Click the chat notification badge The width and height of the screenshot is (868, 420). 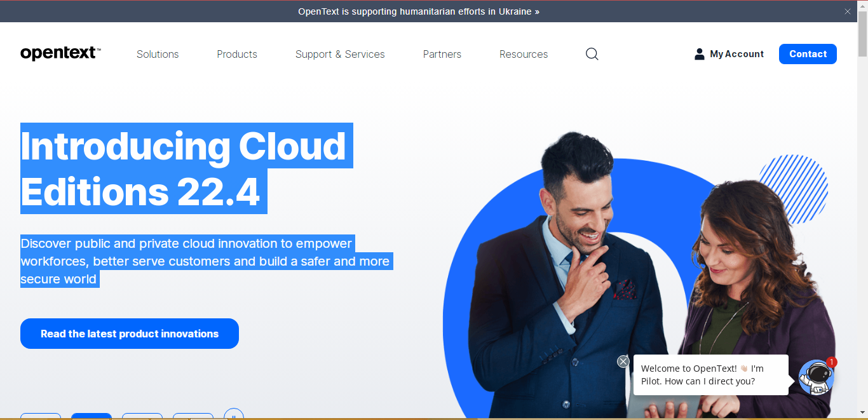831,361
